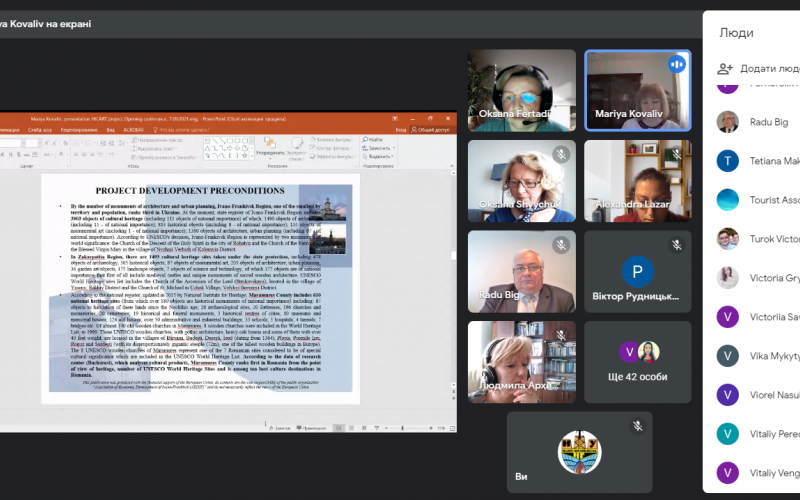The image size is (800, 500).
Task: Open Вид tab in PowerPoint
Action: coord(111,130)
